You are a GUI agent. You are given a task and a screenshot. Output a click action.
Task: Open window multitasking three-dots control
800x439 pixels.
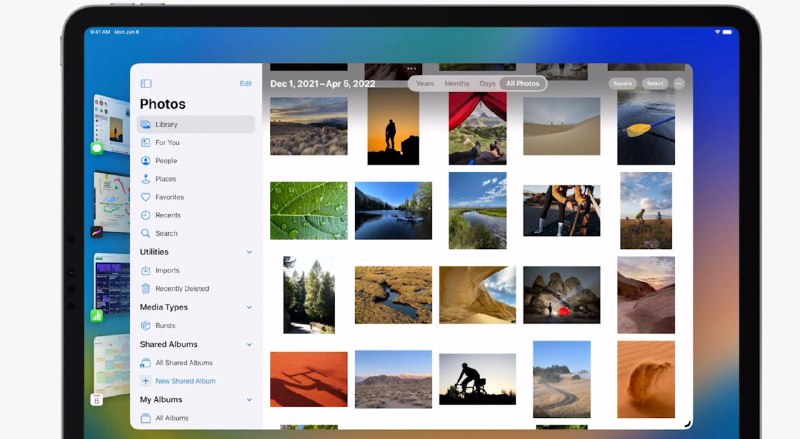click(x=411, y=68)
